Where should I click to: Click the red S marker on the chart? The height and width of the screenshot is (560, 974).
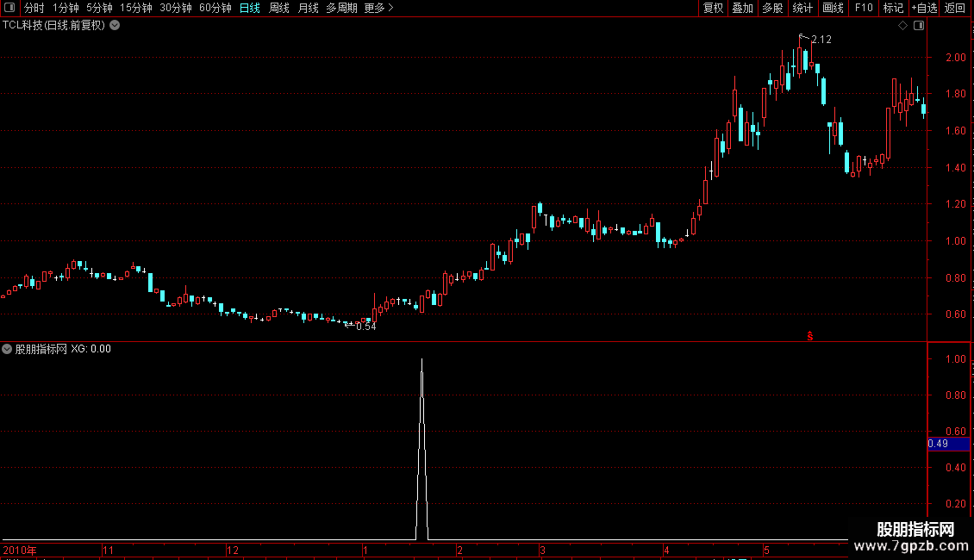click(810, 336)
